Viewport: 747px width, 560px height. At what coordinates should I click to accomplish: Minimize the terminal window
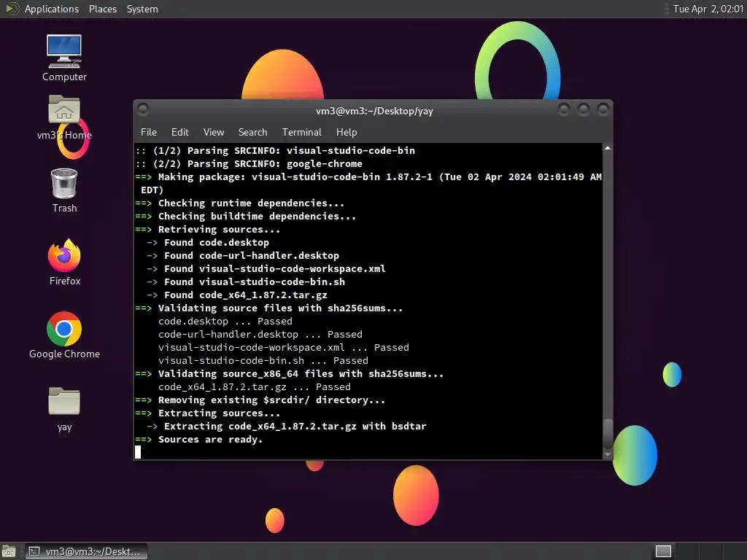(x=564, y=110)
